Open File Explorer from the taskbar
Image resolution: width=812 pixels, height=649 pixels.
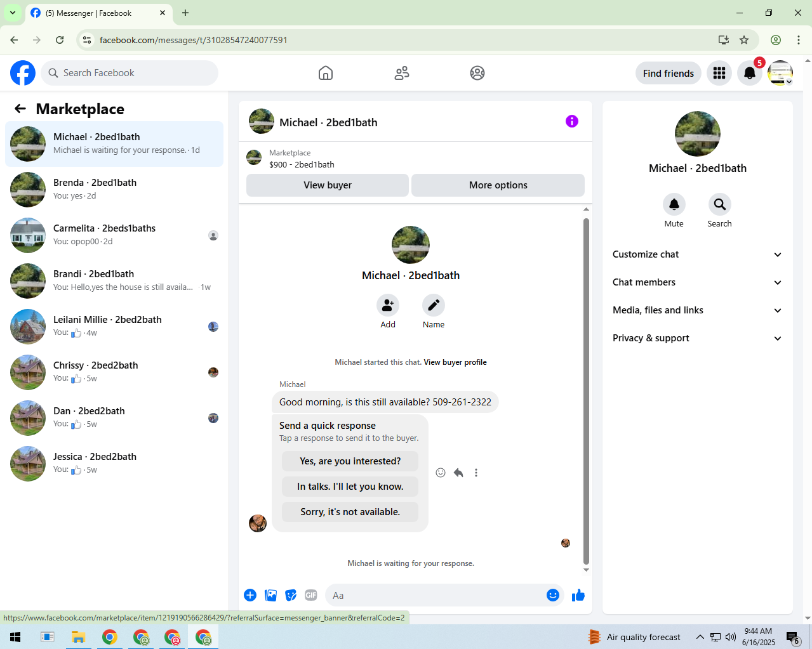[78, 637]
